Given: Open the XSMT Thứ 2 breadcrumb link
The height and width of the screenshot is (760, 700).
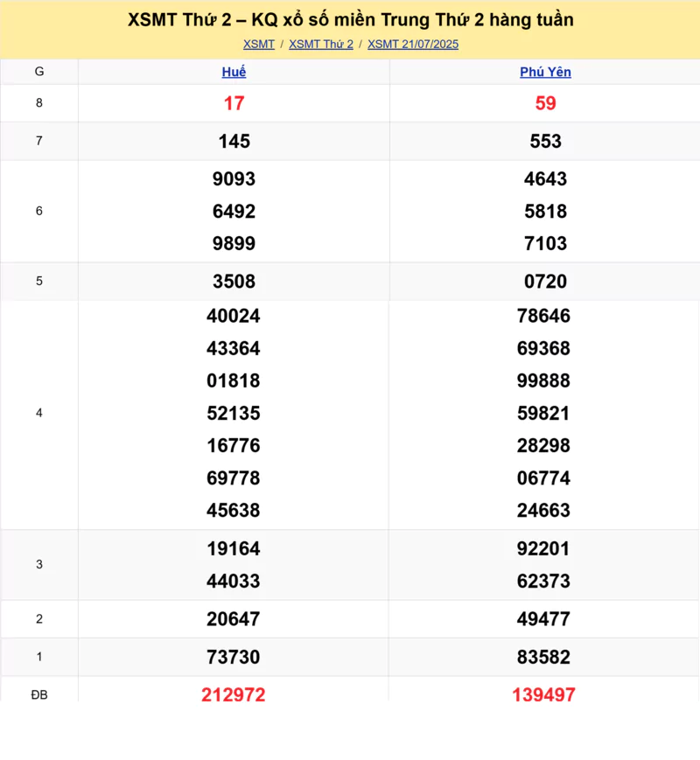Looking at the screenshot, I should point(321,44).
